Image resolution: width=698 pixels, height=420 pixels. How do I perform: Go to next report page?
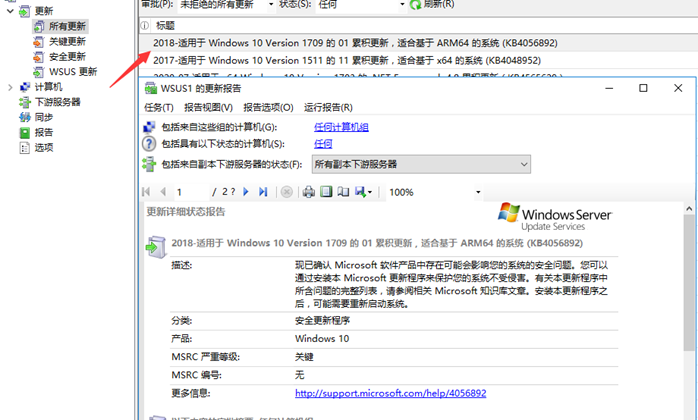coord(246,192)
